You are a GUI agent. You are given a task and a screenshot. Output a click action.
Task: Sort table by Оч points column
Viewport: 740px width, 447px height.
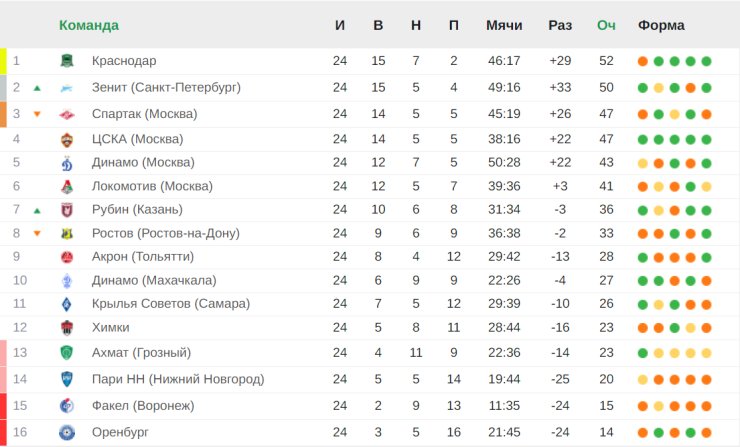tap(606, 25)
